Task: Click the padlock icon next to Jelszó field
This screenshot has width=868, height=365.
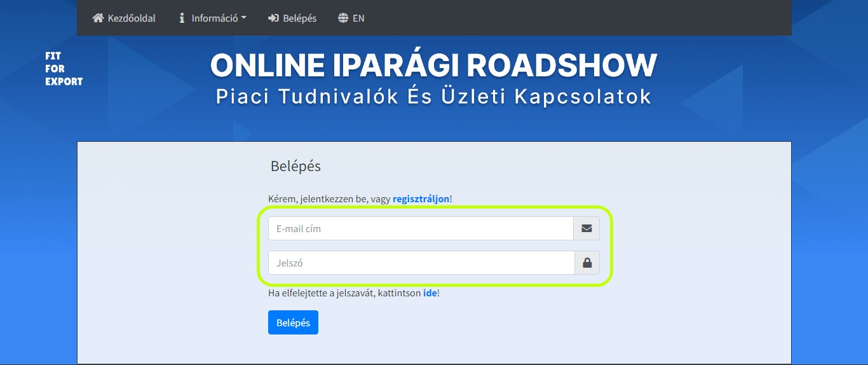Action: click(587, 263)
